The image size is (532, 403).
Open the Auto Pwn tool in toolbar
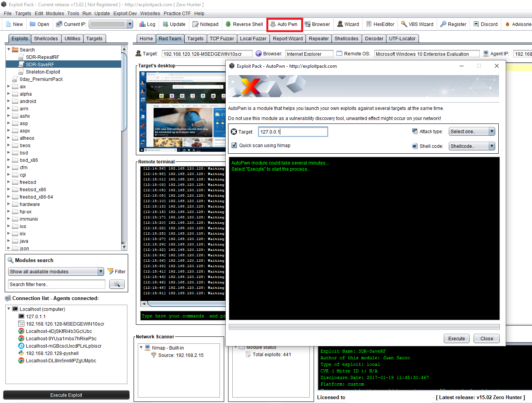(284, 24)
